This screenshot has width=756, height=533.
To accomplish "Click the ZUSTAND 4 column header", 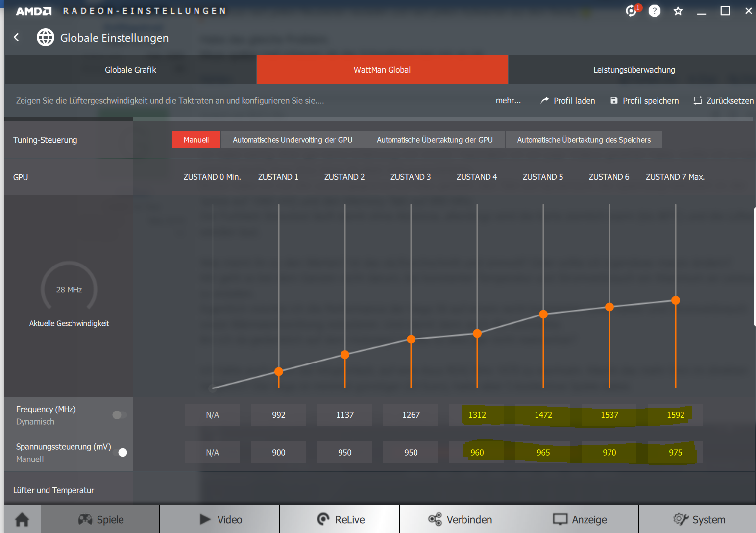I will [477, 177].
